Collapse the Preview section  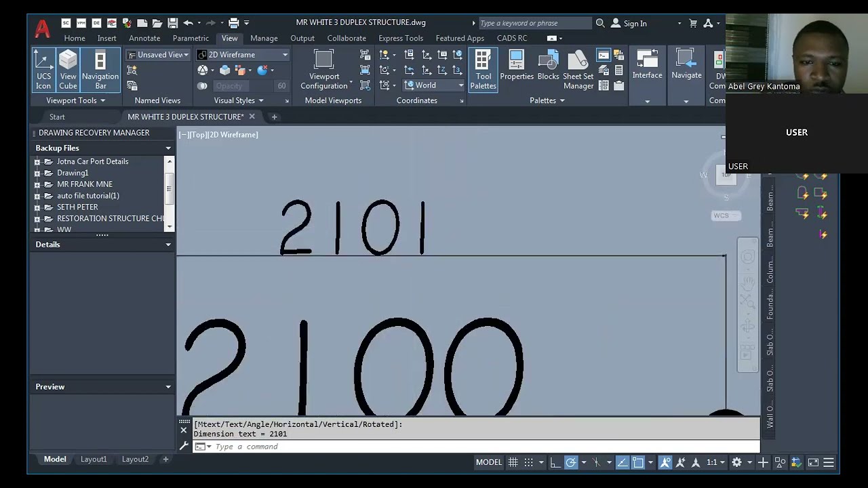coord(168,387)
